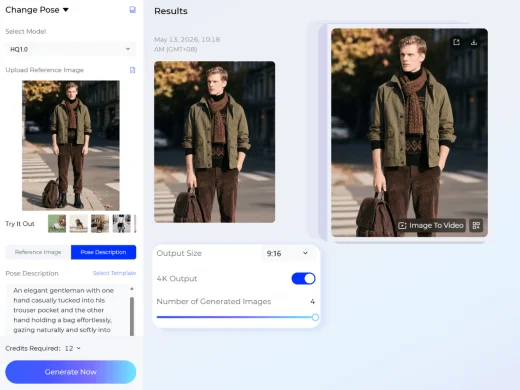Switch to the Pose Description tab

(103, 252)
